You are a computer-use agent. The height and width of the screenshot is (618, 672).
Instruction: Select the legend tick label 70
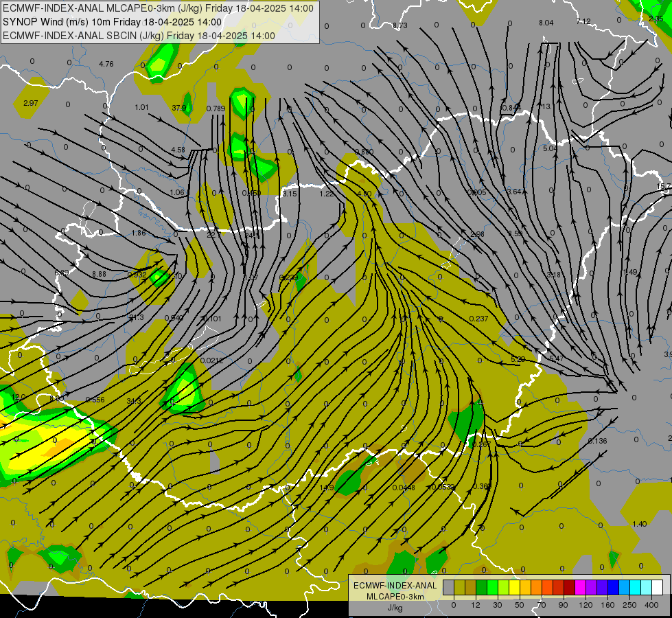coord(542,605)
